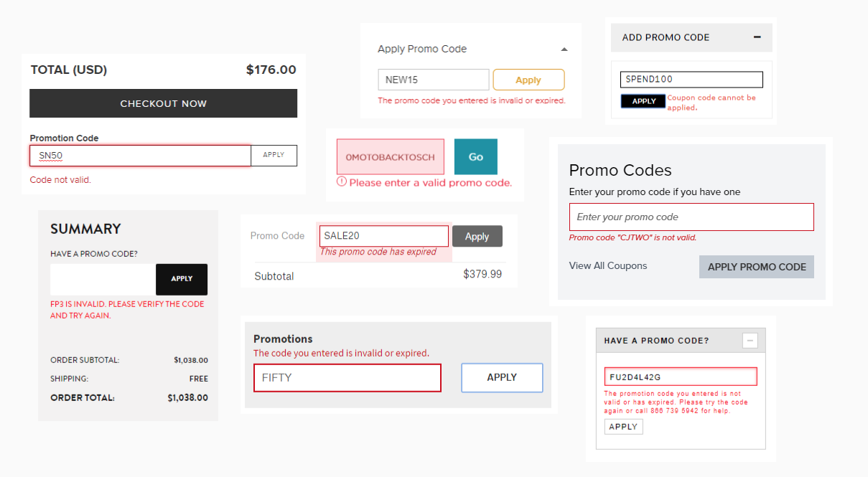The image size is (868, 477).
Task: Collapse the Apply Promo Code section arrow
Action: point(564,49)
